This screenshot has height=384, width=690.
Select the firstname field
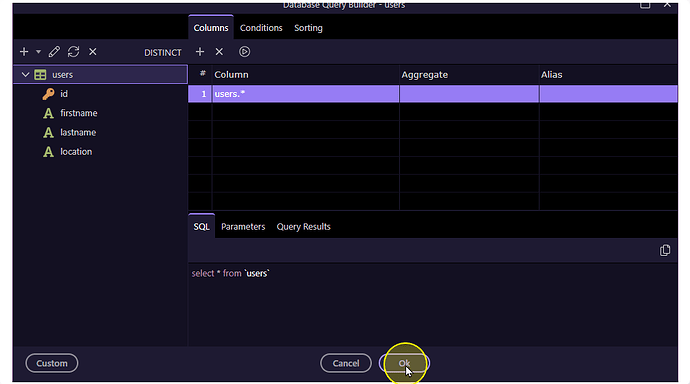coord(78,113)
